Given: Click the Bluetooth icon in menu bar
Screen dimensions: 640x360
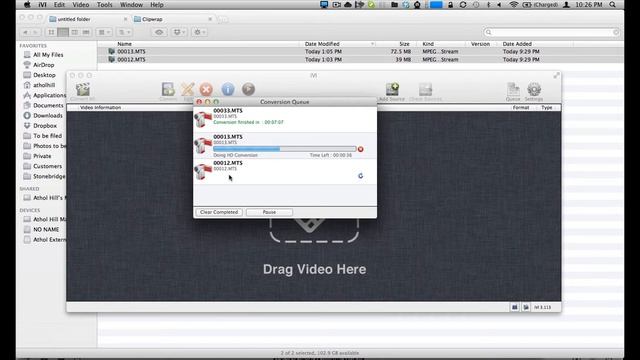Looking at the screenshot, I should tap(488, 5).
